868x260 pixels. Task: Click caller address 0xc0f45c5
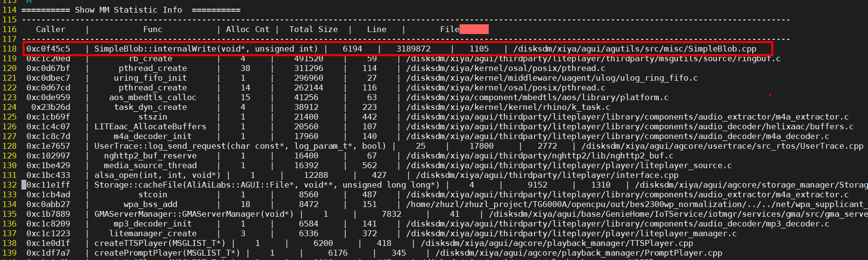48,49
